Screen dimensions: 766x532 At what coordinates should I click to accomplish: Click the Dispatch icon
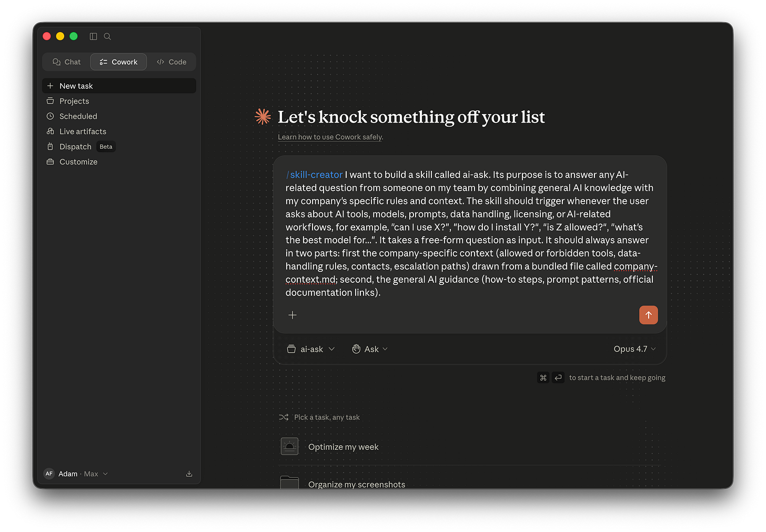51,147
